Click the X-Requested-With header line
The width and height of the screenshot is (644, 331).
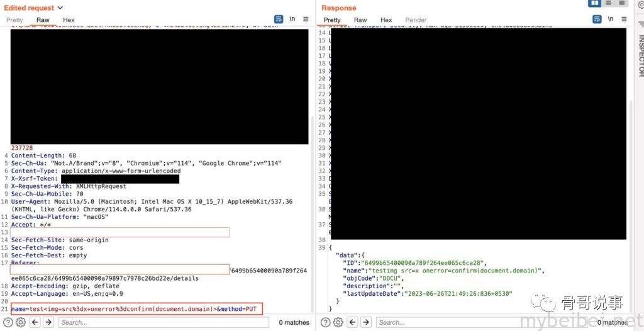(x=69, y=186)
